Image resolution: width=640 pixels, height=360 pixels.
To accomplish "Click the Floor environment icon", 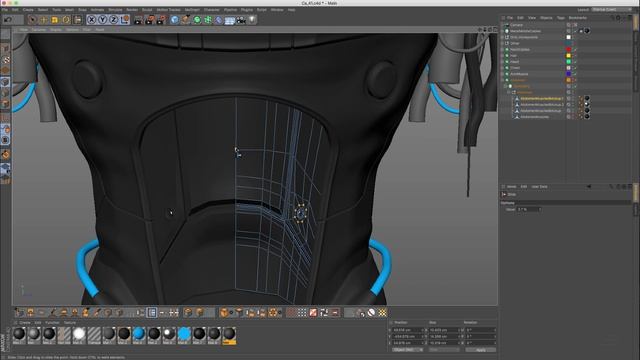I will pyautogui.click(x=230, y=20).
